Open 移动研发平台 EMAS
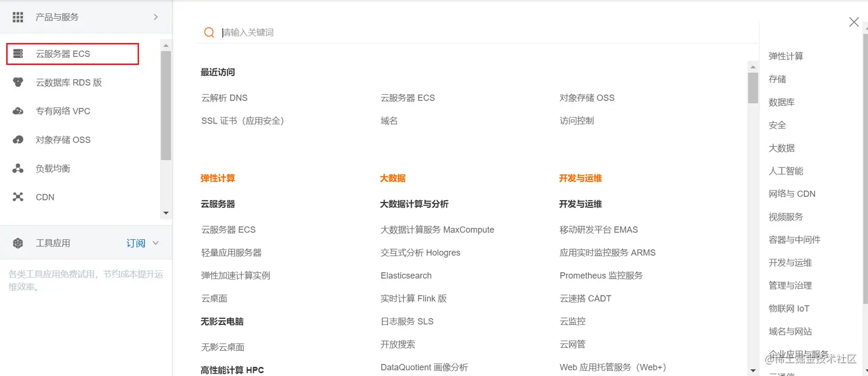 pos(599,230)
